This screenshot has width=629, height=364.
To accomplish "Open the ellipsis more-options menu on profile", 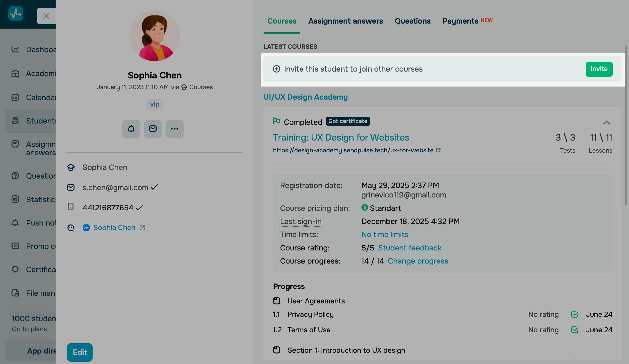I will (174, 129).
